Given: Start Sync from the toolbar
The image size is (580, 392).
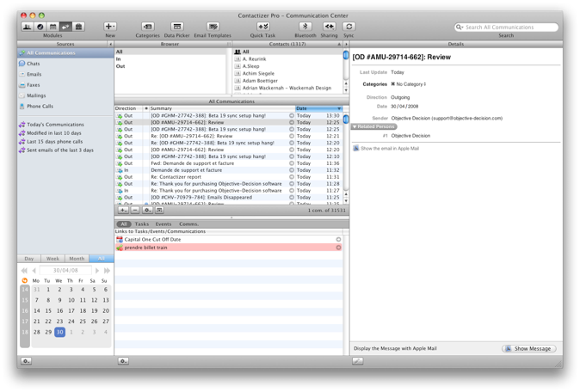Looking at the screenshot, I should tap(349, 27).
